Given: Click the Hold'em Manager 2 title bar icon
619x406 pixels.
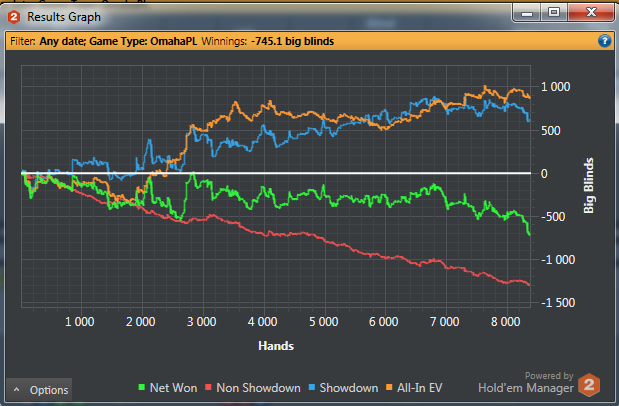Looking at the screenshot, I should tap(14, 17).
